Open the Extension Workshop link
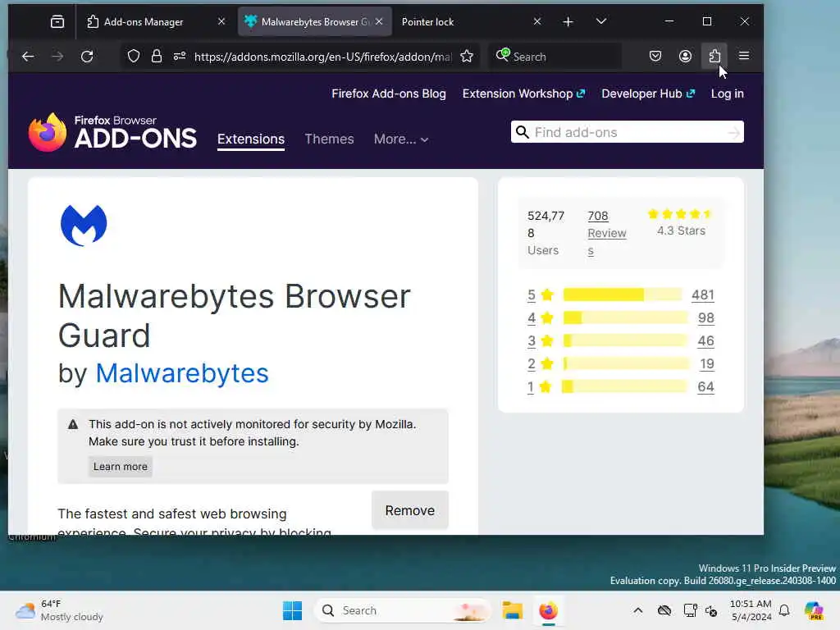840x630 pixels. (523, 94)
